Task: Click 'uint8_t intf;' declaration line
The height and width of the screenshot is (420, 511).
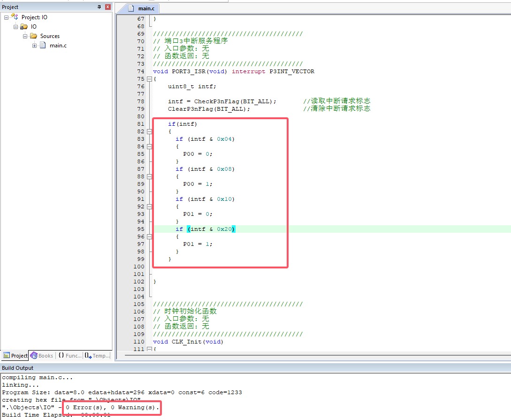Action: [192, 86]
